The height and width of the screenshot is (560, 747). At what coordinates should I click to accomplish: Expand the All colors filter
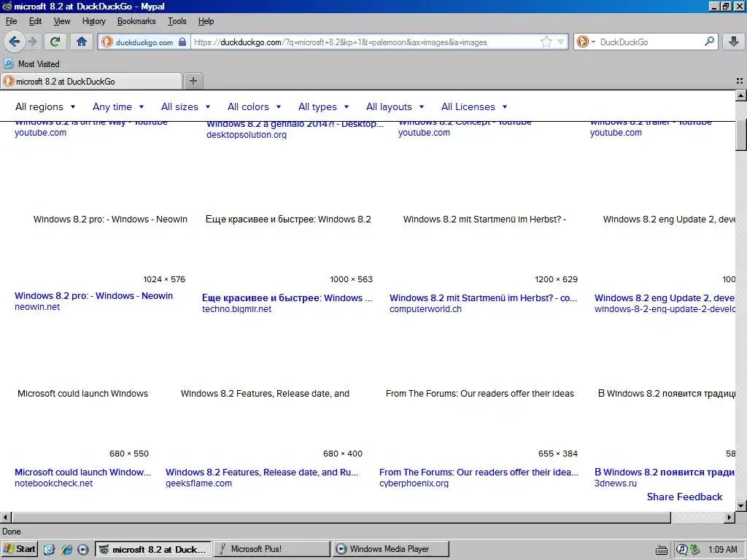pyautogui.click(x=254, y=106)
